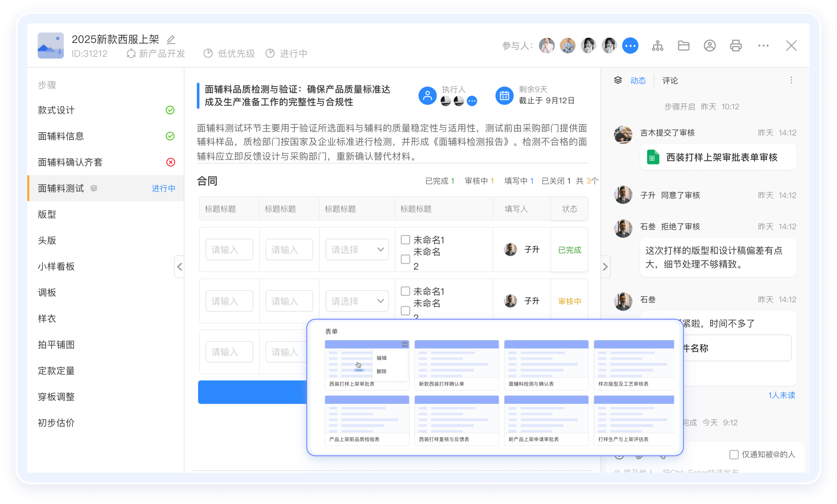The height and width of the screenshot is (504, 837).
Task: Collapse the activity panel with right arrow
Action: tap(605, 267)
